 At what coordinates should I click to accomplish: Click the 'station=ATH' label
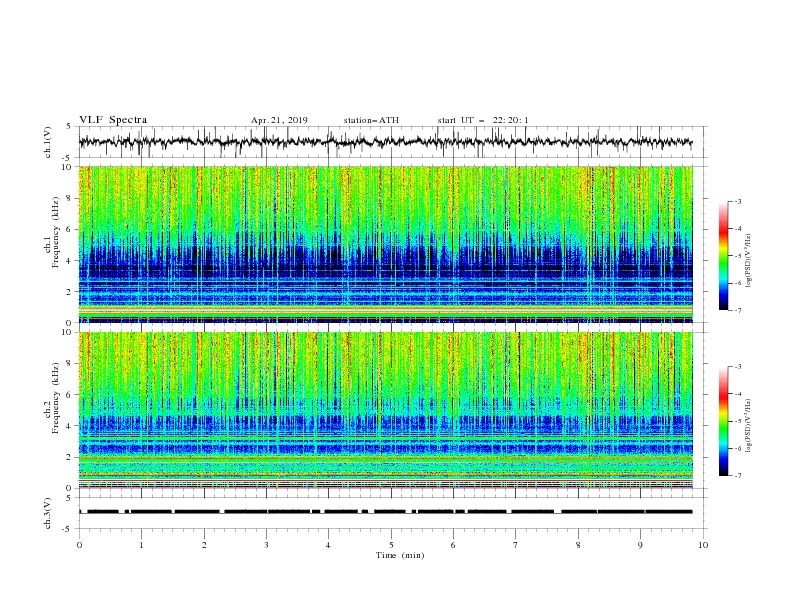[x=371, y=120]
